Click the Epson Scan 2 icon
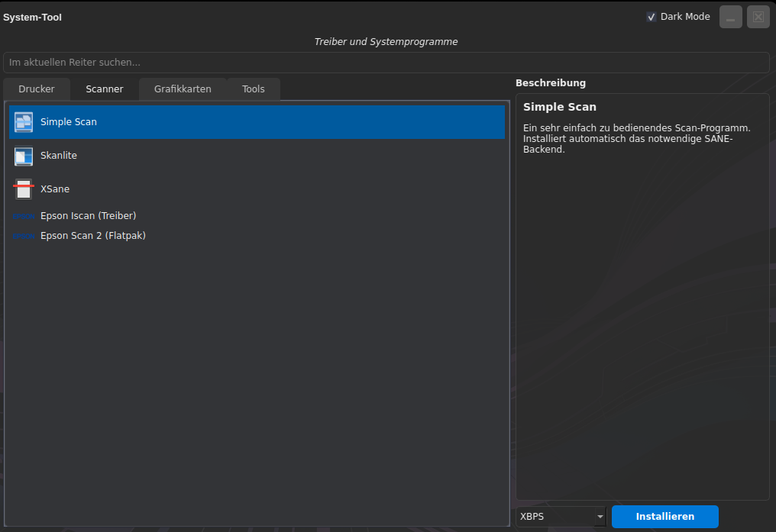This screenshot has height=532, width=776. (24, 236)
